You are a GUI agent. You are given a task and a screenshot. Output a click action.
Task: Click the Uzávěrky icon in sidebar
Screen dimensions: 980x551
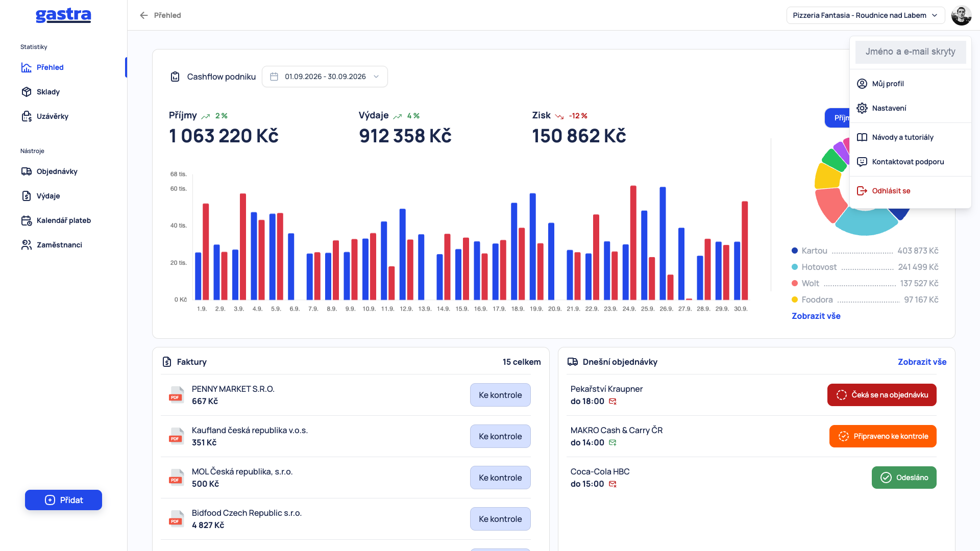(x=27, y=116)
